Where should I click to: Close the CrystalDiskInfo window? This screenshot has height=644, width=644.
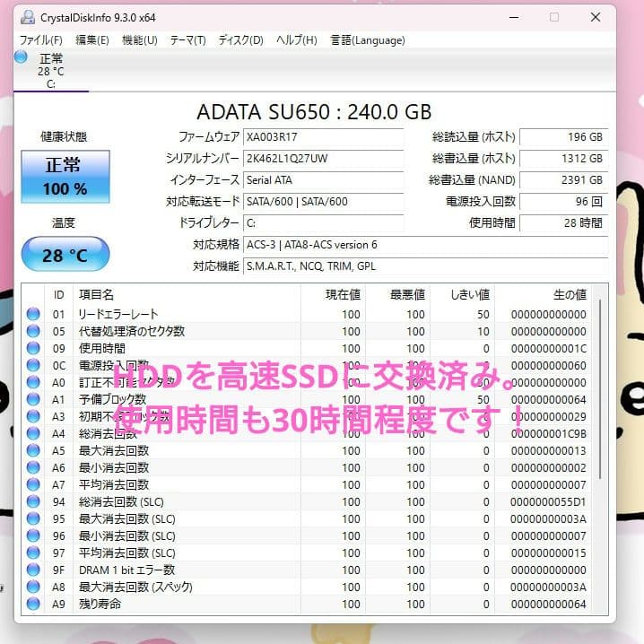[596, 17]
